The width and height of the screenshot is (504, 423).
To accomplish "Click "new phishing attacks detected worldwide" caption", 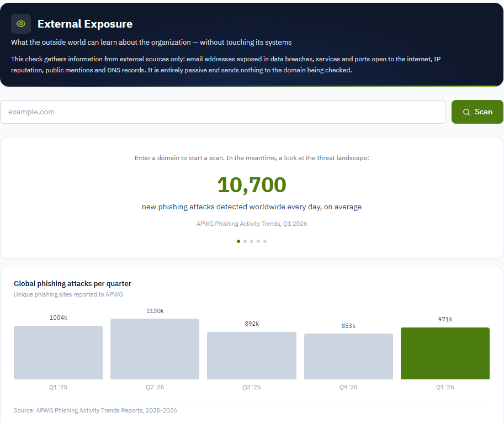I will [252, 207].
